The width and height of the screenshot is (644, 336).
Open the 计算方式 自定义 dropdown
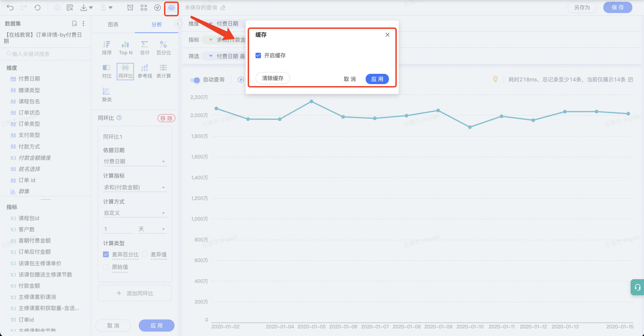click(x=135, y=213)
